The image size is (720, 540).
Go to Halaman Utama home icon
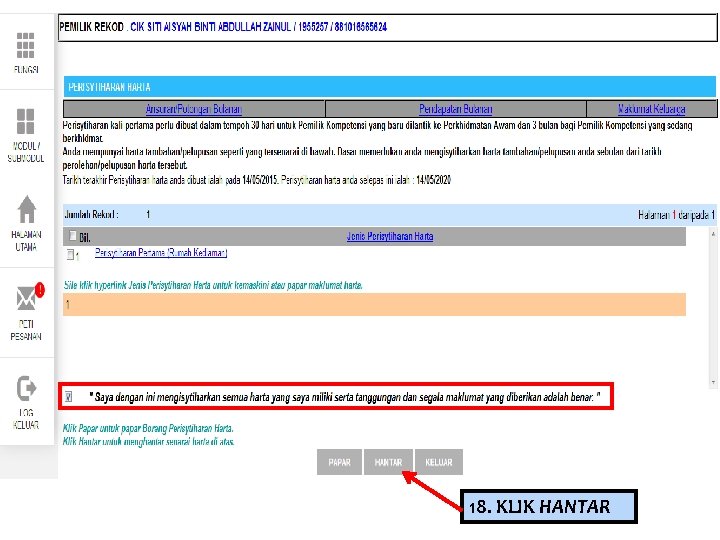click(x=27, y=209)
